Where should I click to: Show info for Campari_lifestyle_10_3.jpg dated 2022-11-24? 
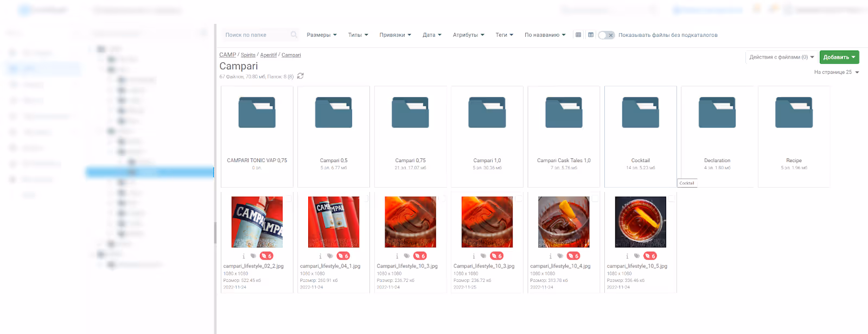coord(397,256)
